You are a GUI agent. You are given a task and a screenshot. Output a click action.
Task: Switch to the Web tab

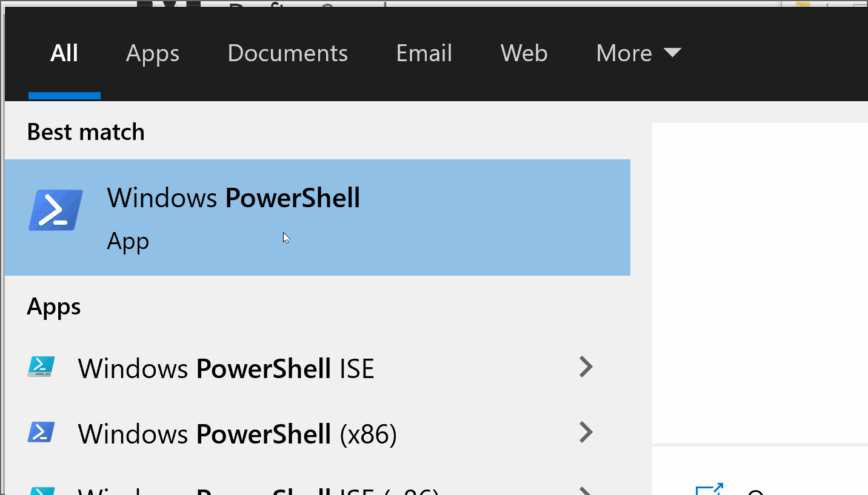point(524,53)
